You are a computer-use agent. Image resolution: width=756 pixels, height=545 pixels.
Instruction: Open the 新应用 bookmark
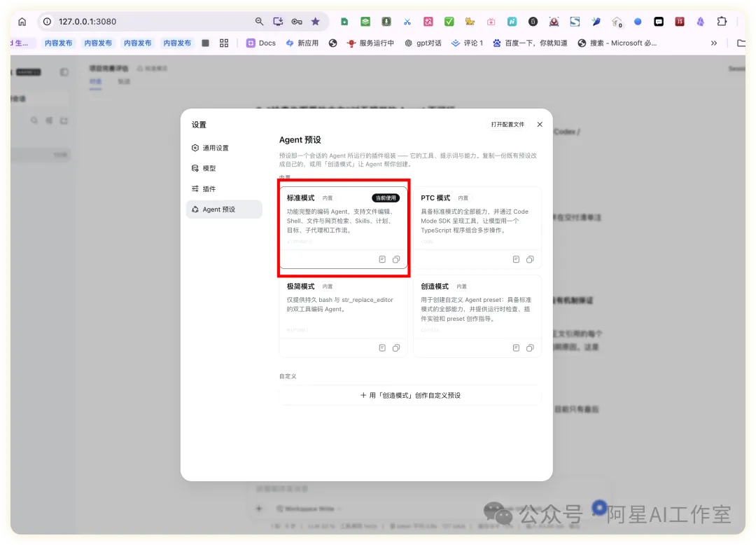coord(302,43)
